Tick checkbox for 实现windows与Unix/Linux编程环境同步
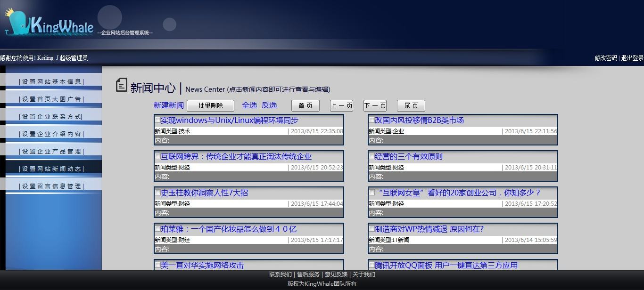Screen dimensions: 644x290 tap(157, 120)
